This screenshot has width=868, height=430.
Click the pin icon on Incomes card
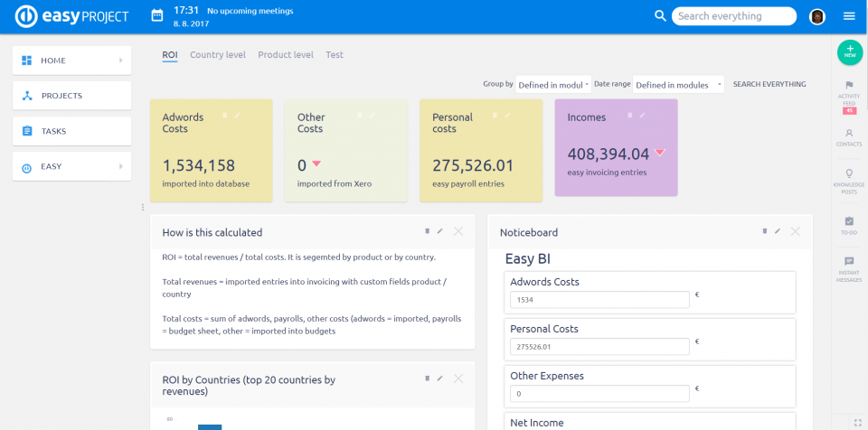click(x=629, y=115)
